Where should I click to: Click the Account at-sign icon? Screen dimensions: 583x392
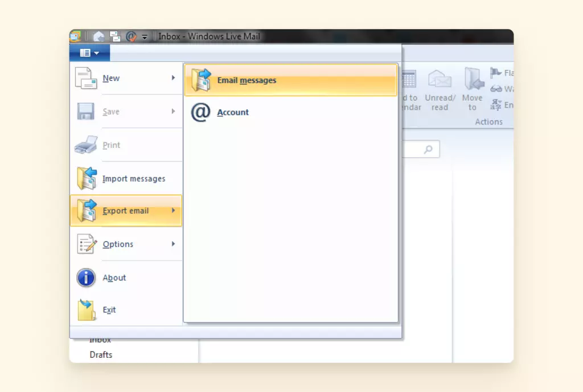click(200, 112)
